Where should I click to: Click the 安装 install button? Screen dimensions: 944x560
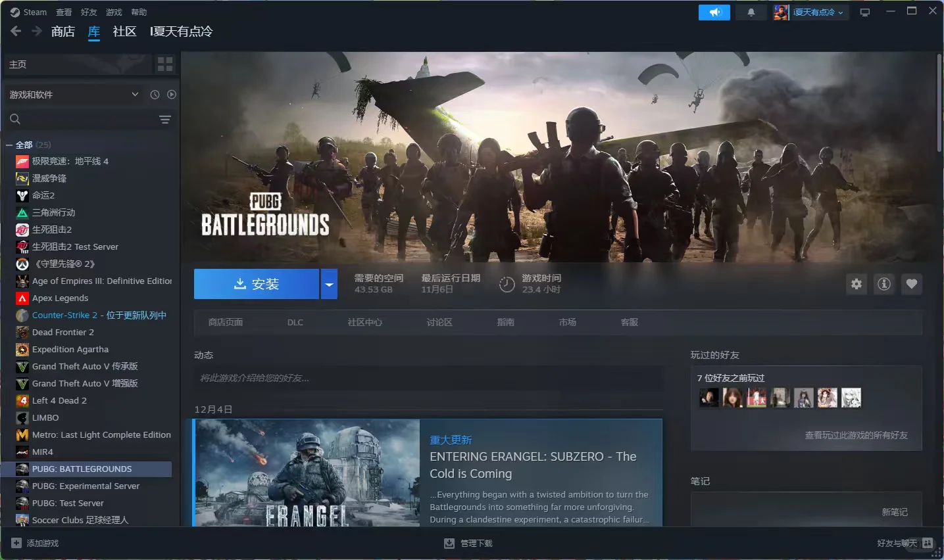click(257, 284)
